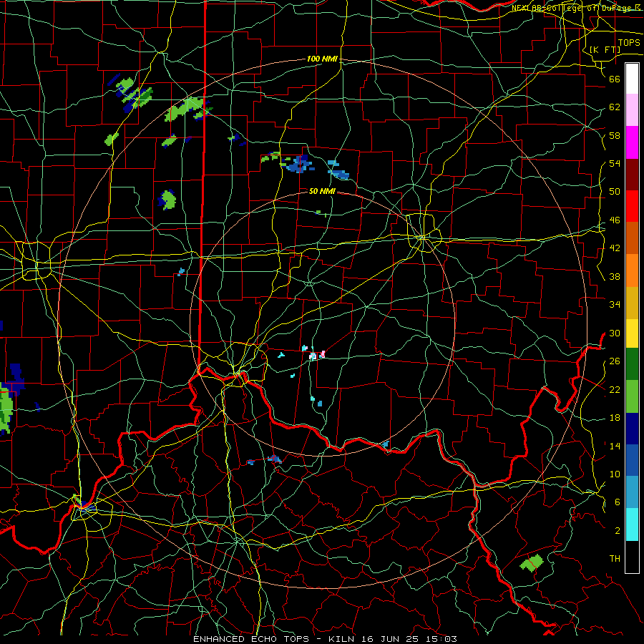The width and height of the screenshot is (644, 644).
Task: Pick the bright orange legend swatch
Action: coord(632,270)
